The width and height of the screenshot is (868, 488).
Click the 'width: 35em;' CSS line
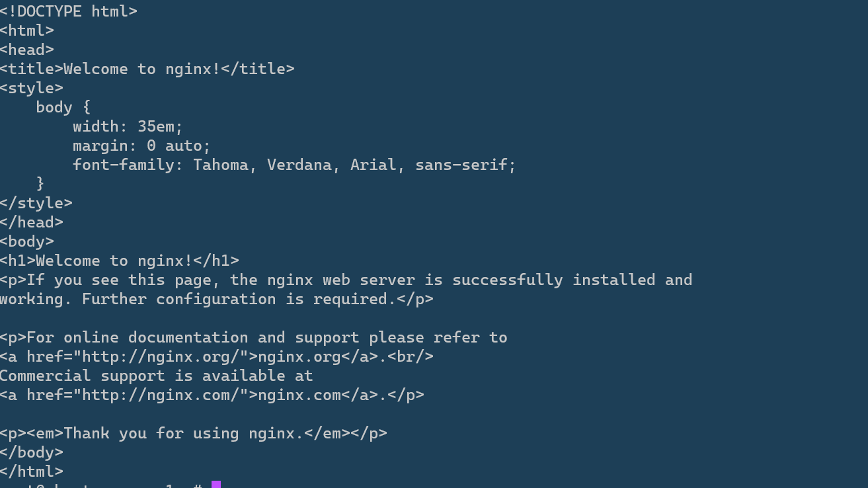(x=128, y=126)
